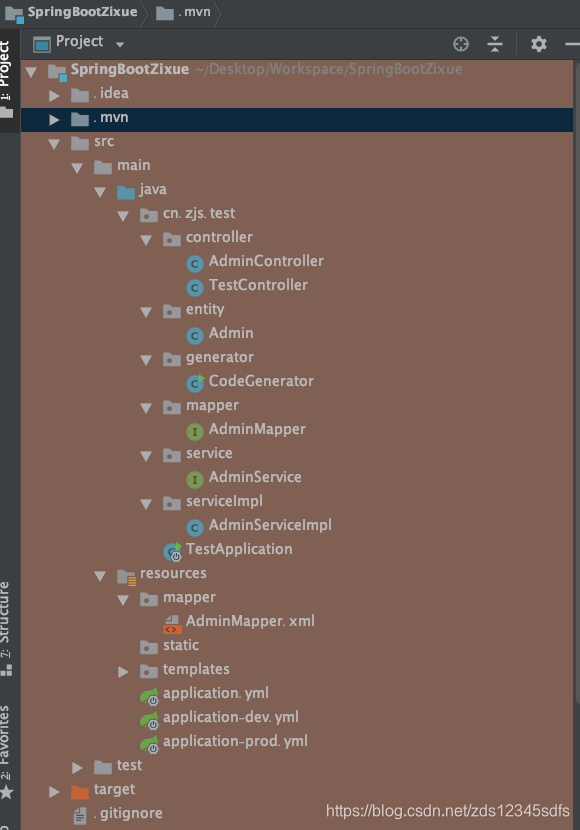Screen dimensions: 580x830
Task: Click TestController class icon
Action: tap(195, 287)
